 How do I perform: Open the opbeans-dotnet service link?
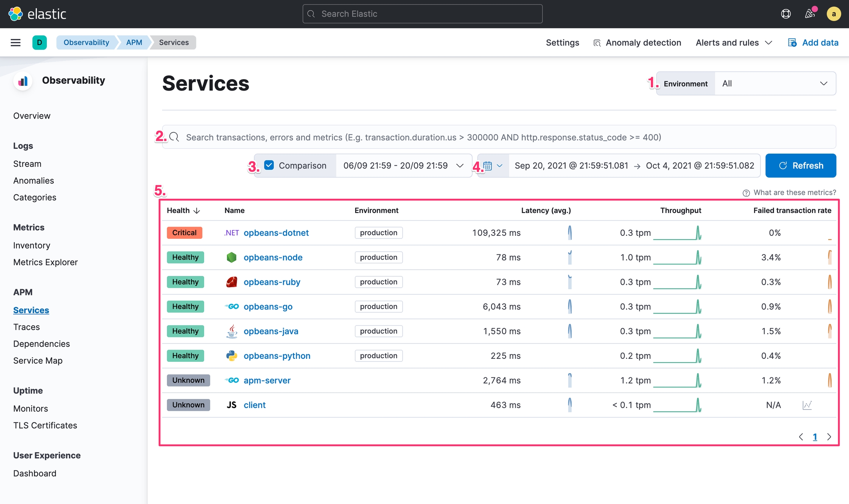276,233
